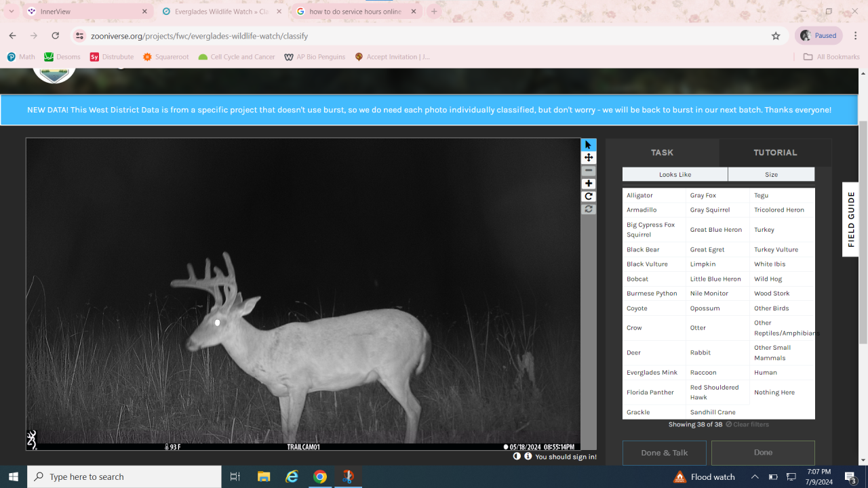Open Chrome from the taskbar
This screenshot has width=868, height=488.
(320, 476)
